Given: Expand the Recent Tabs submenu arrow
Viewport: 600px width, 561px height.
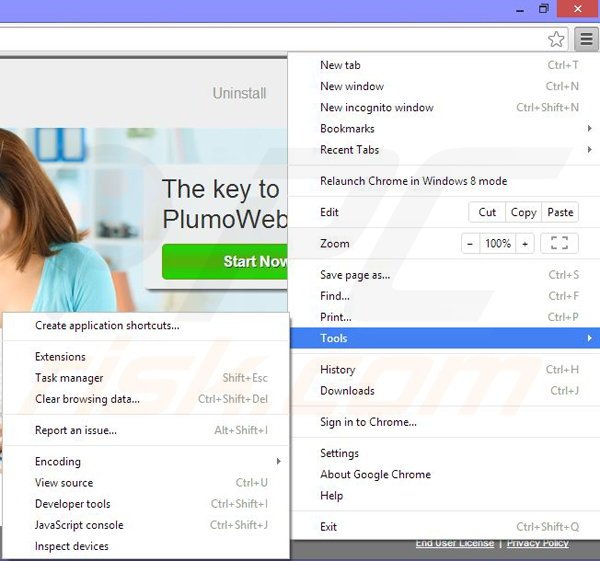Looking at the screenshot, I should pyautogui.click(x=590, y=149).
